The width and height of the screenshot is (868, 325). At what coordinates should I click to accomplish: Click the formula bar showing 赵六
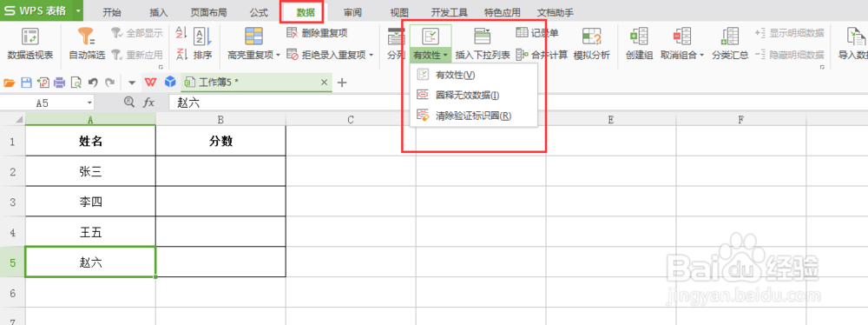click(x=518, y=103)
